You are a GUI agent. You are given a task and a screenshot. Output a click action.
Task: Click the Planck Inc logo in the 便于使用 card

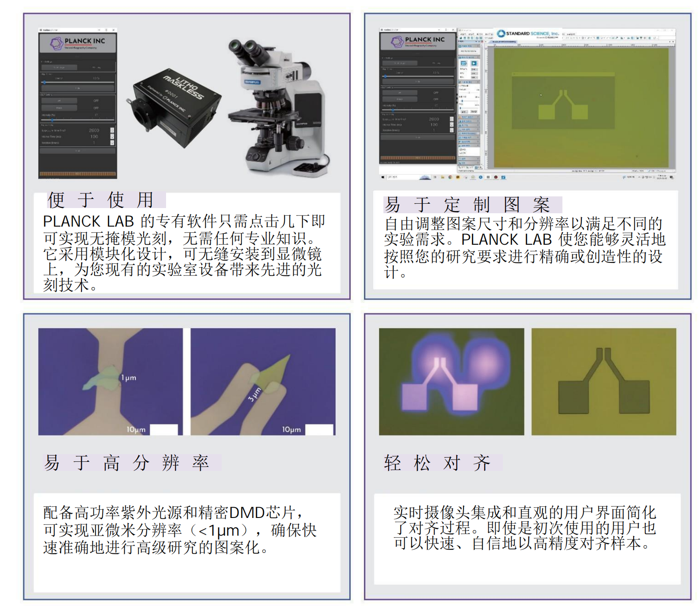pyautogui.click(x=78, y=43)
